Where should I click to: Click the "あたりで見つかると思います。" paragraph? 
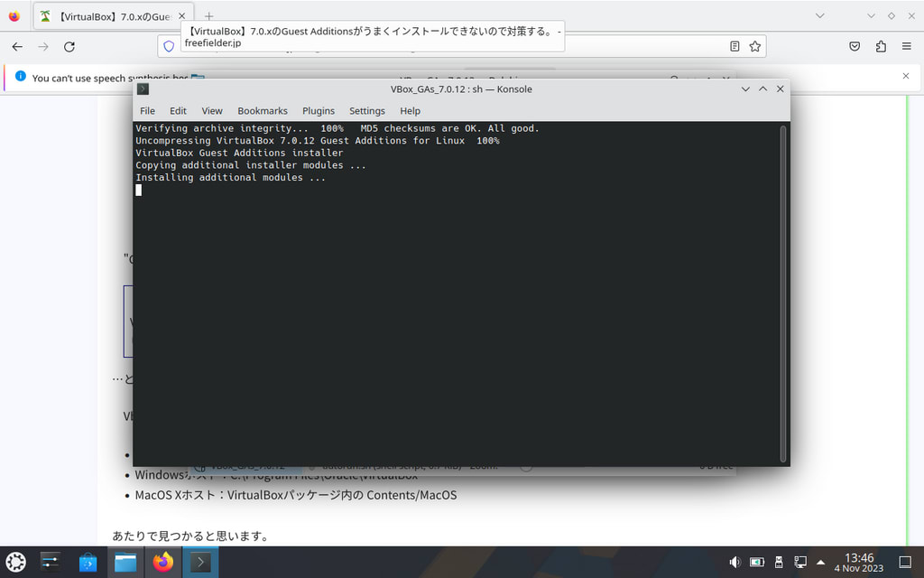(191, 536)
